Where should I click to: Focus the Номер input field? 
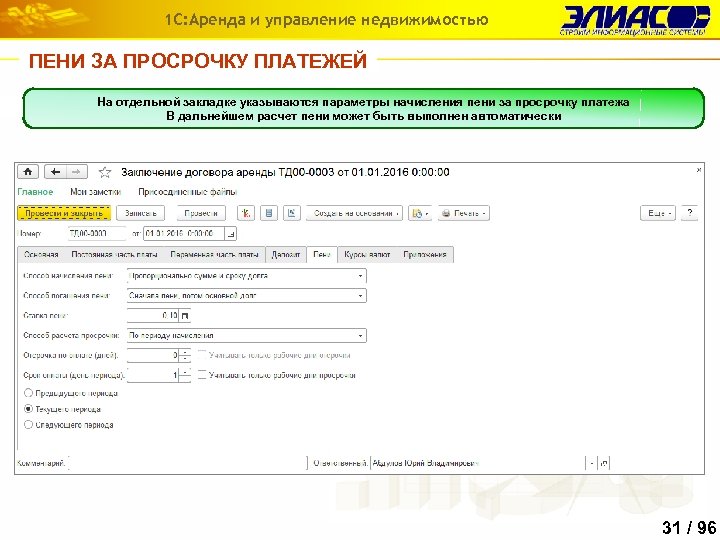coord(97,234)
